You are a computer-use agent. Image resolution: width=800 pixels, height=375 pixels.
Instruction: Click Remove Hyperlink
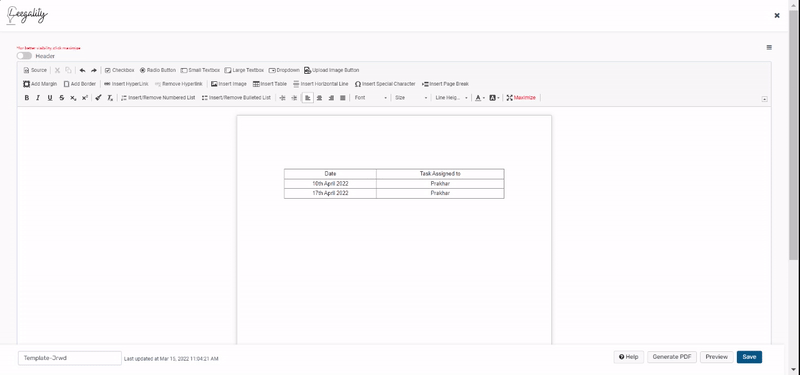pos(179,84)
